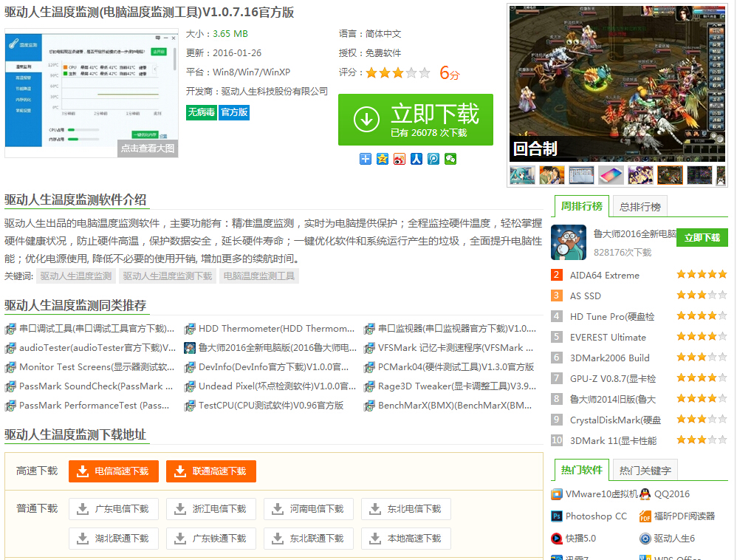Click the blue plus share icon
737x560 pixels.
pos(366,159)
